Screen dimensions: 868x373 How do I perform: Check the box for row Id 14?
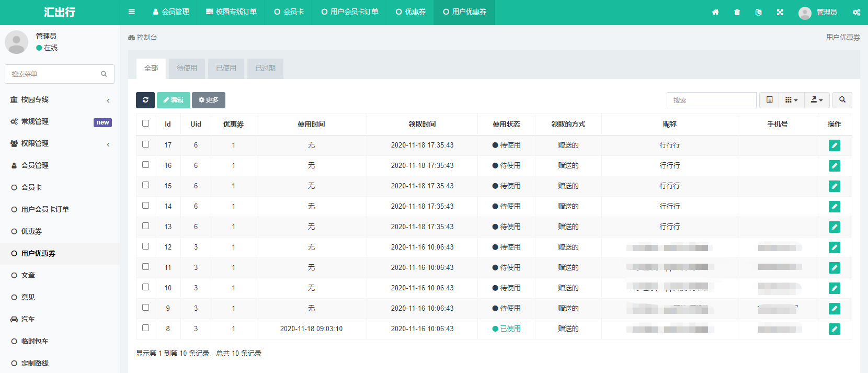tap(145, 206)
